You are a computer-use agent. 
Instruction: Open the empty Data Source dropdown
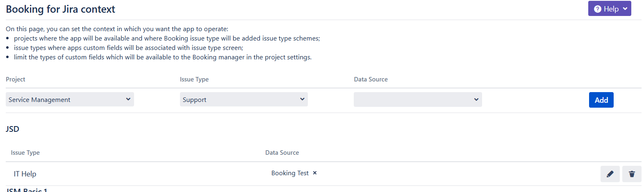417,99
